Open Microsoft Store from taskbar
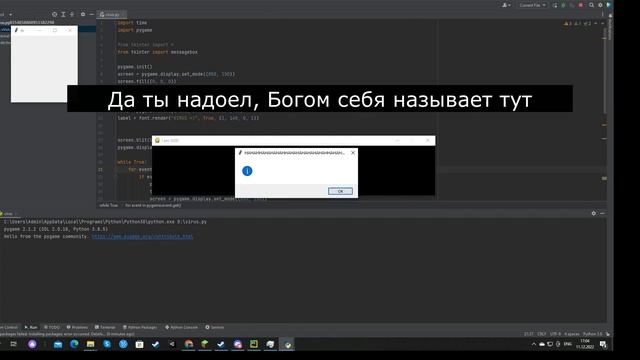Viewport: 640px width, 360px height. [140, 344]
